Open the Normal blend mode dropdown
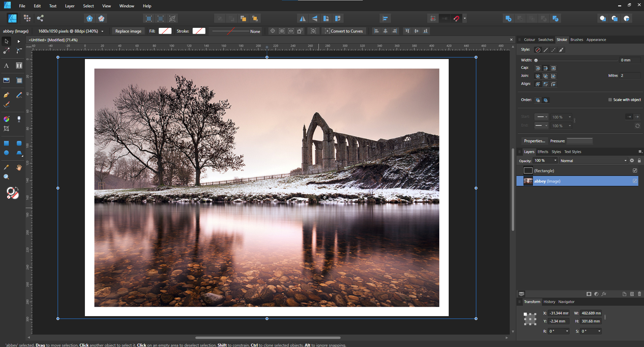 [593, 161]
